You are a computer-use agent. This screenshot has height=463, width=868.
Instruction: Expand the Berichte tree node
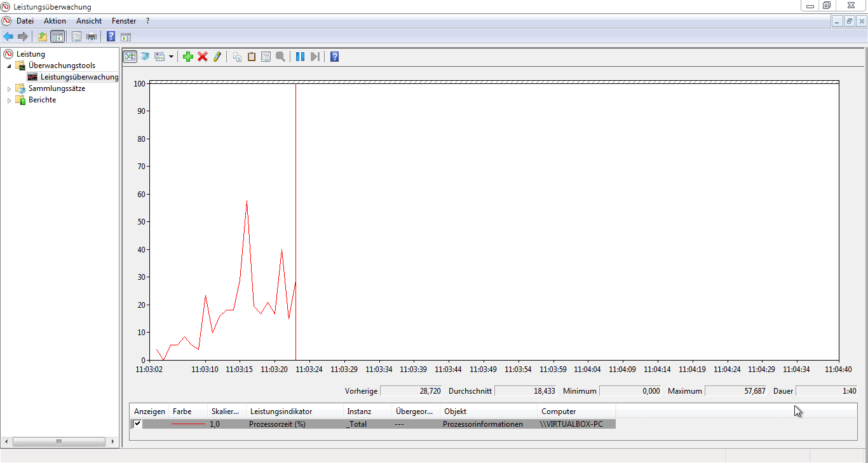tap(9, 100)
